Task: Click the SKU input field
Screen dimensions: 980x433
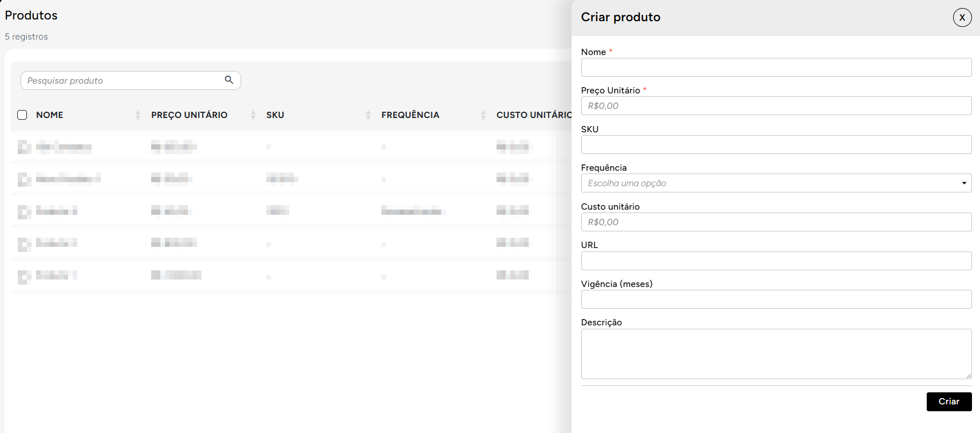Action: coord(776,145)
